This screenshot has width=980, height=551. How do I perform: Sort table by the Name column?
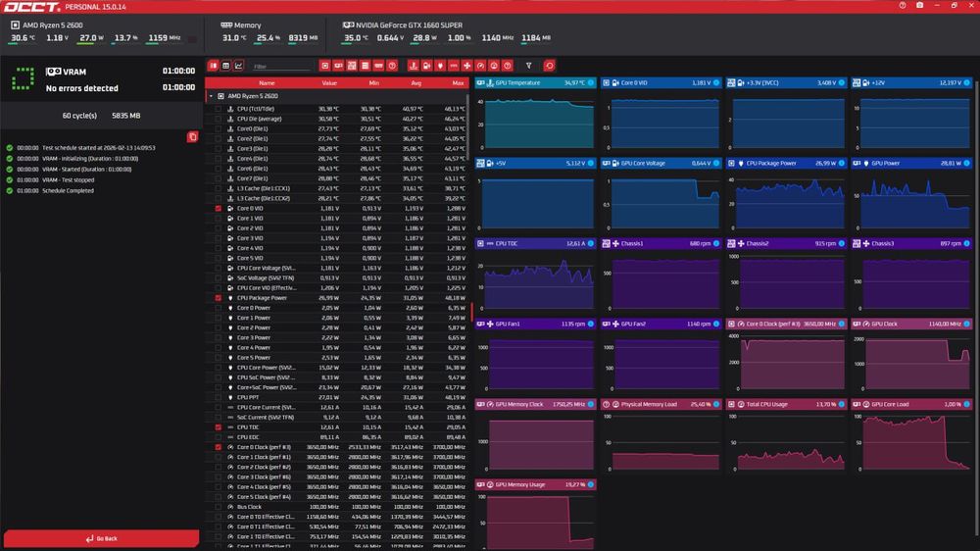click(267, 83)
